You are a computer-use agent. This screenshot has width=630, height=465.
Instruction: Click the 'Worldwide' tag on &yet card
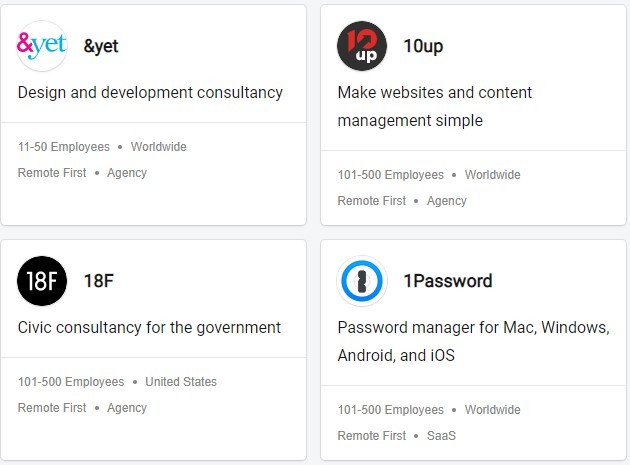[158, 147]
